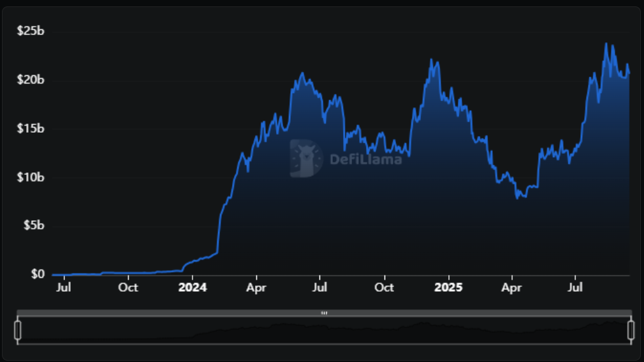Select the 2024 x-axis label
644x362 pixels.
point(193,287)
